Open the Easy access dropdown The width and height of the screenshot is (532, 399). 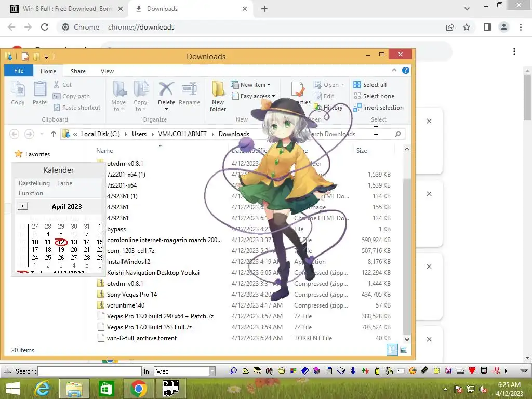253,96
